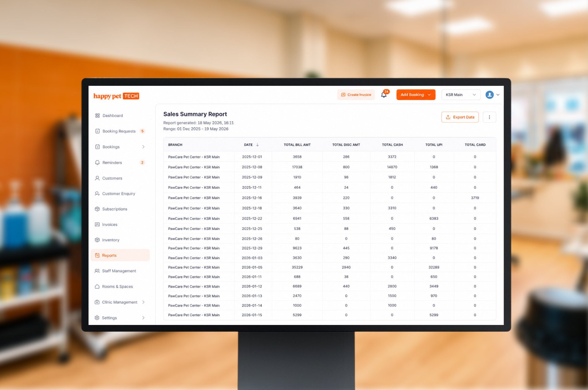
Task: Open the three-dot more options menu
Action: click(x=489, y=117)
